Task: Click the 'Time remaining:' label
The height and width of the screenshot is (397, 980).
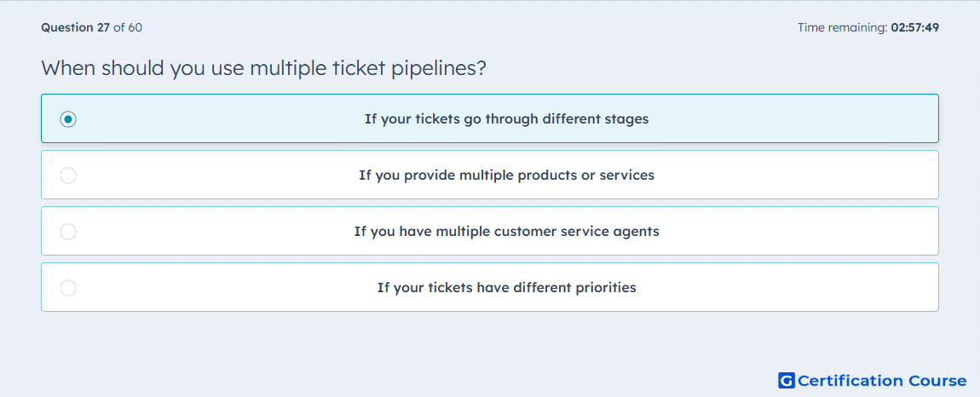Action: click(844, 27)
